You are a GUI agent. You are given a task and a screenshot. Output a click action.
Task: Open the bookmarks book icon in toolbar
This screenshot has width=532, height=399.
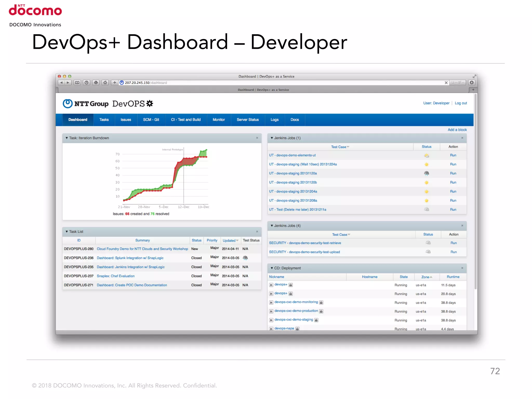tap(77, 83)
